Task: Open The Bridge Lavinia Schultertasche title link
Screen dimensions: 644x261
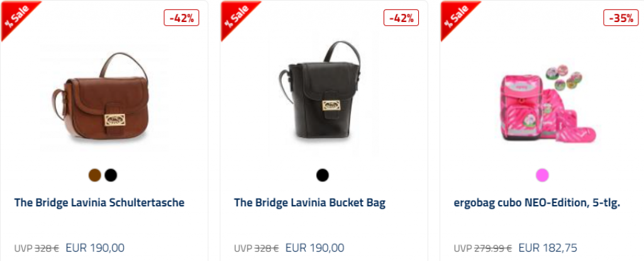Action: (x=99, y=203)
